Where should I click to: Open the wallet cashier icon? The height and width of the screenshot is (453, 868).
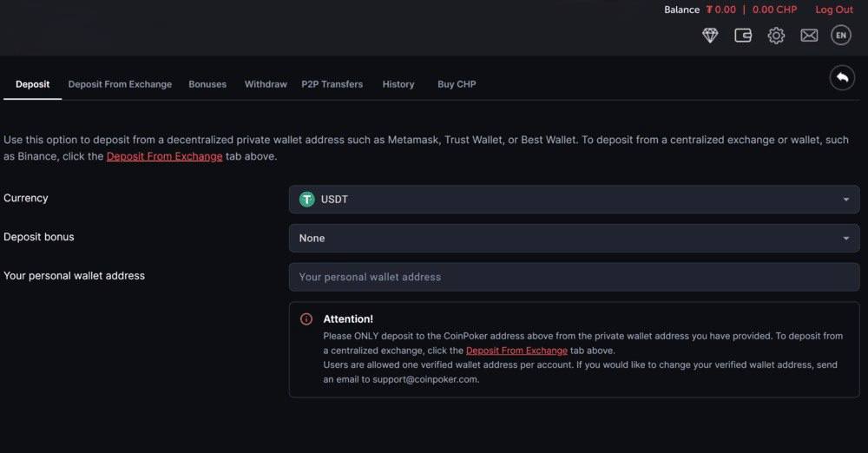pyautogui.click(x=743, y=36)
